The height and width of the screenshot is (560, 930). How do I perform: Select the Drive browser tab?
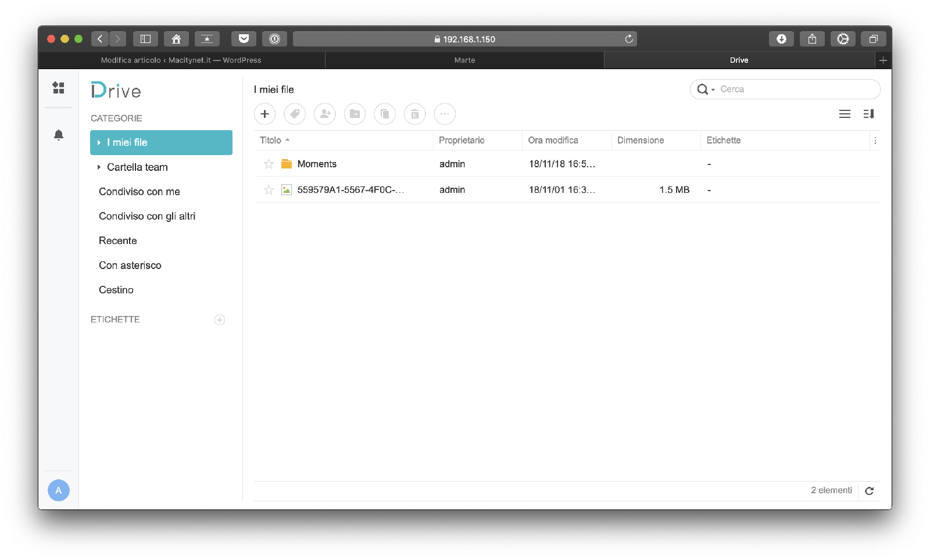coord(739,60)
